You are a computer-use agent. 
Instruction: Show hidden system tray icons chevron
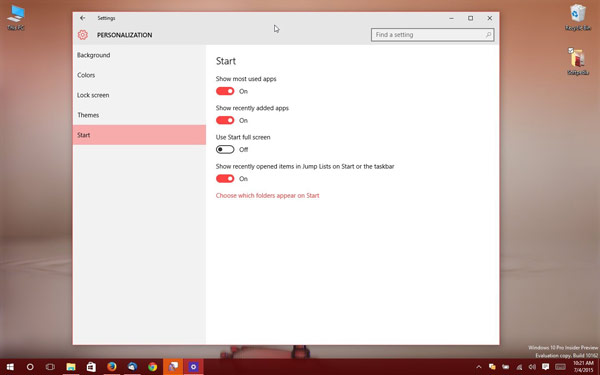(478, 367)
